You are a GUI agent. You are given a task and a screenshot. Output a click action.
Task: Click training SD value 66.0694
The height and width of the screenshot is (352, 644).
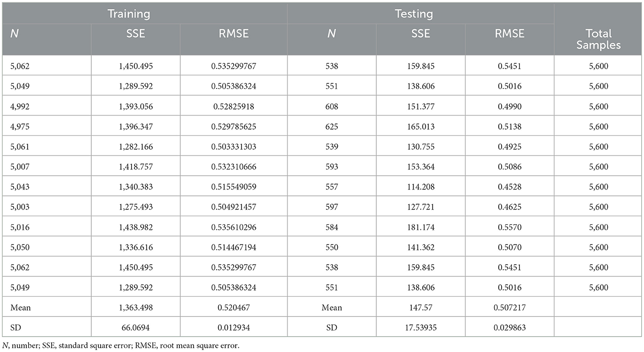point(135,328)
